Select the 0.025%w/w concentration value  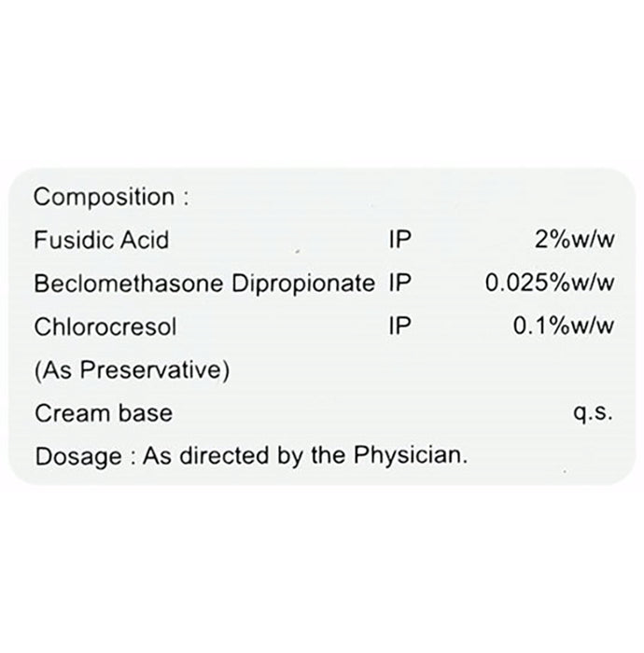pyautogui.click(x=550, y=285)
